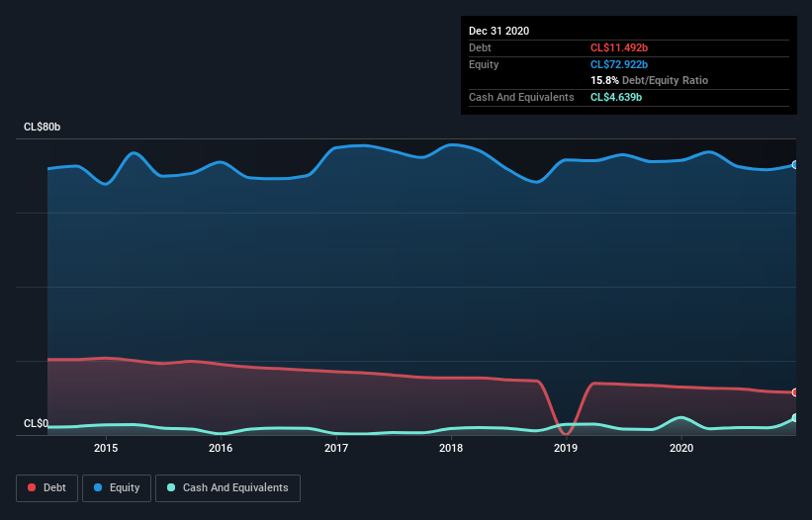This screenshot has height=520, width=812.
Task: Click the 2020 x-axis label
Action: click(681, 448)
